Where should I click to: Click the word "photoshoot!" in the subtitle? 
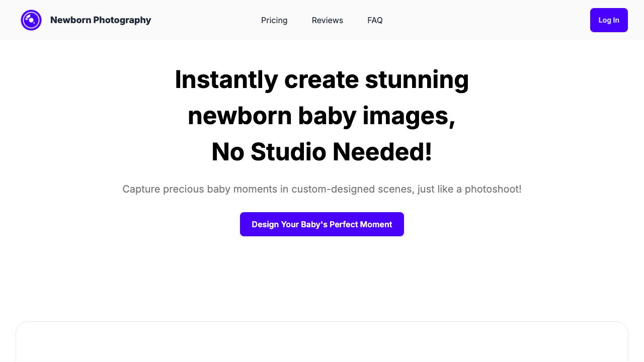(493, 189)
